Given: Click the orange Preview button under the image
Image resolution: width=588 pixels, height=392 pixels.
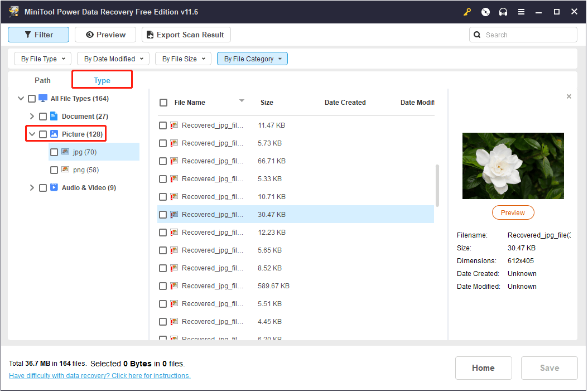Looking at the screenshot, I should [x=513, y=213].
